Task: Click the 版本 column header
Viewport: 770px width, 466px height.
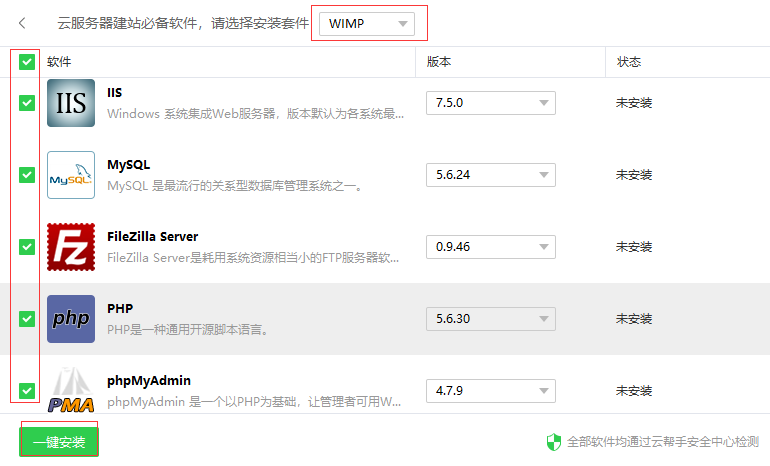Action: click(439, 62)
